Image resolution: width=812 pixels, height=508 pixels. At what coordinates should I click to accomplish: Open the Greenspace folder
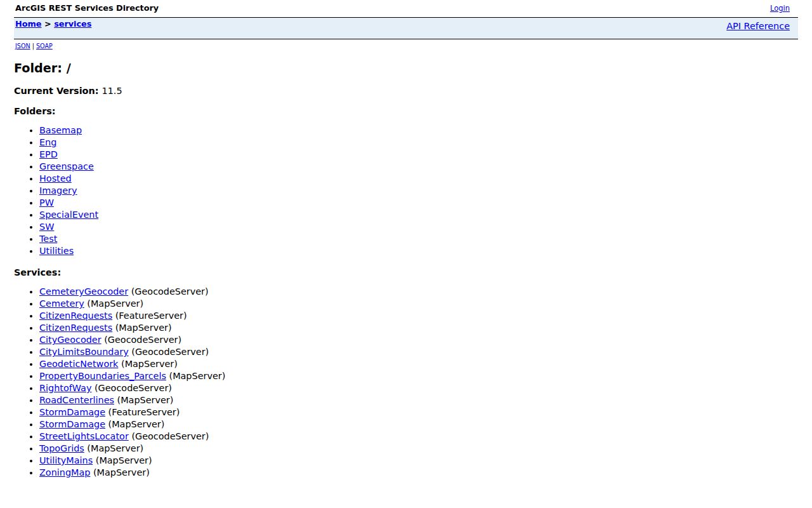pyautogui.click(x=67, y=166)
